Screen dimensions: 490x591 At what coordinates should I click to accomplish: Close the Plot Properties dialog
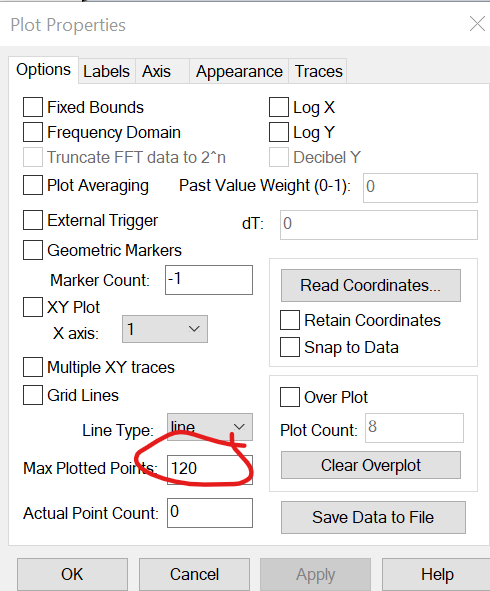(477, 24)
